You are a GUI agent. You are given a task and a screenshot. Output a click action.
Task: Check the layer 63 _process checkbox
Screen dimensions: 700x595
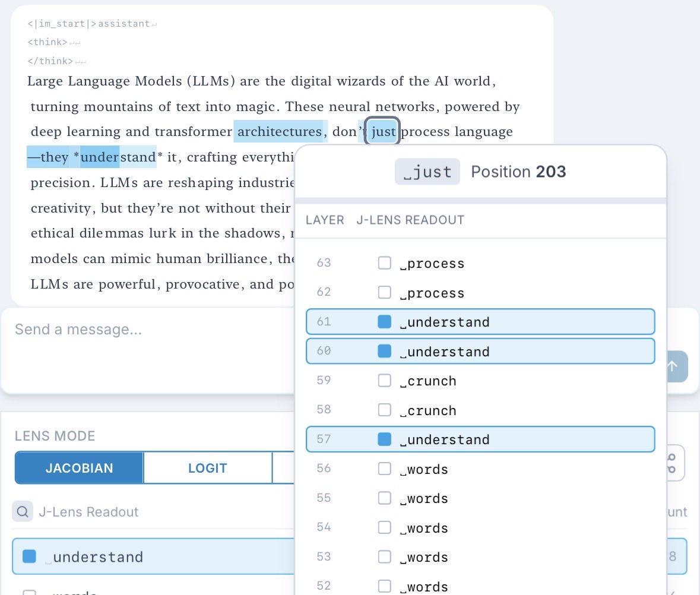(x=384, y=263)
